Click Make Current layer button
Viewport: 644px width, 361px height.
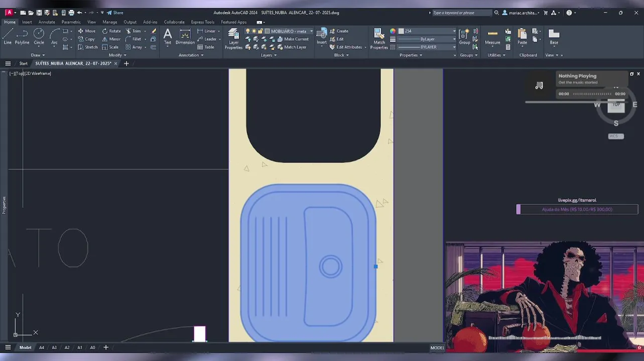[x=293, y=39]
